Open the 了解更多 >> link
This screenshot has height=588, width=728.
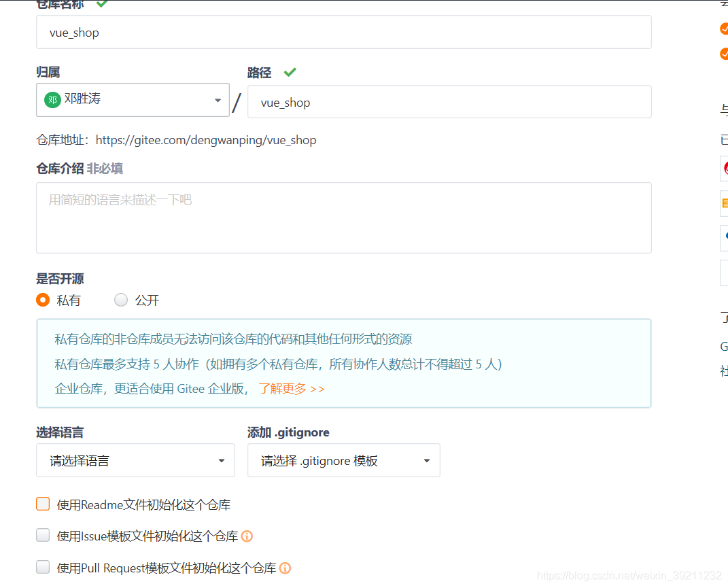click(291, 389)
